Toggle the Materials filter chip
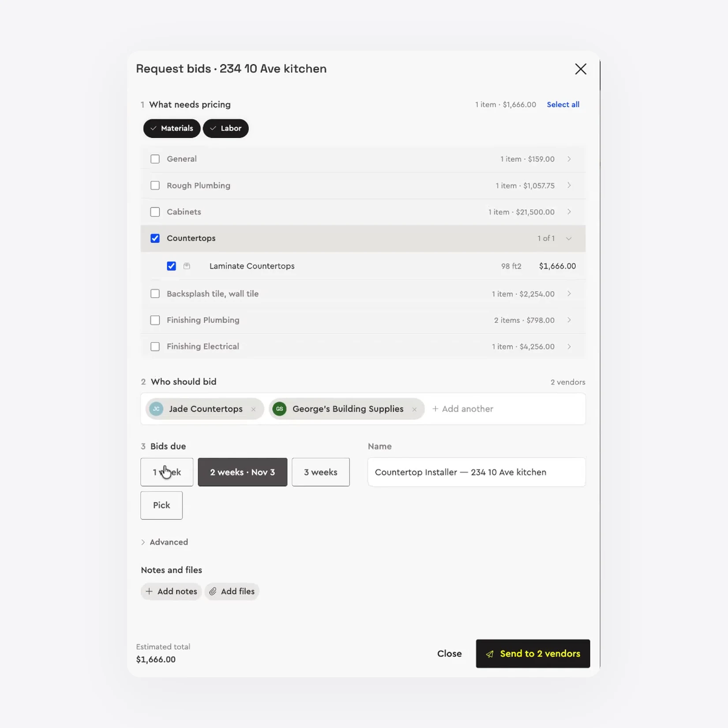728x728 pixels. tap(172, 128)
